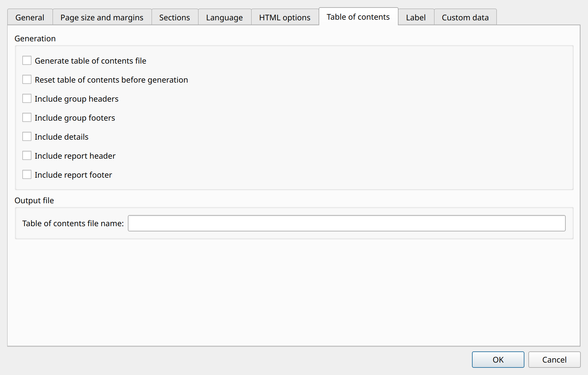Click the Table of contents tab
The image size is (588, 375).
click(x=358, y=17)
